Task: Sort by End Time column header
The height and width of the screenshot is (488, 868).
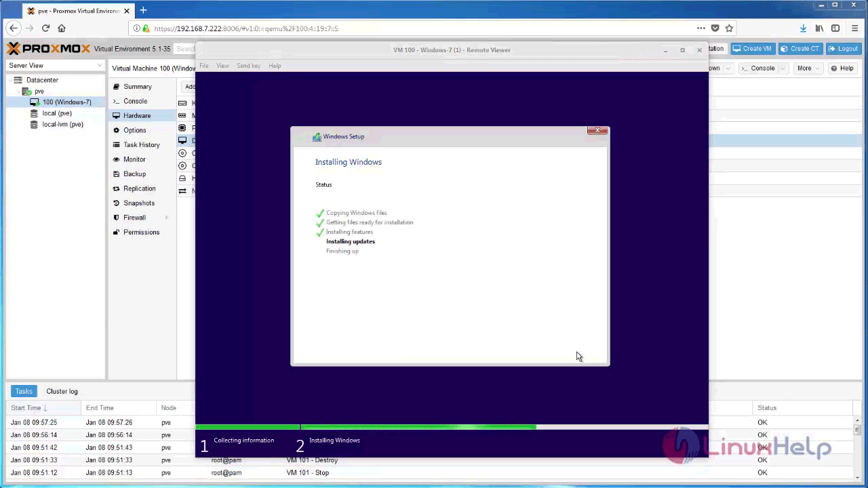Action: click(118, 408)
